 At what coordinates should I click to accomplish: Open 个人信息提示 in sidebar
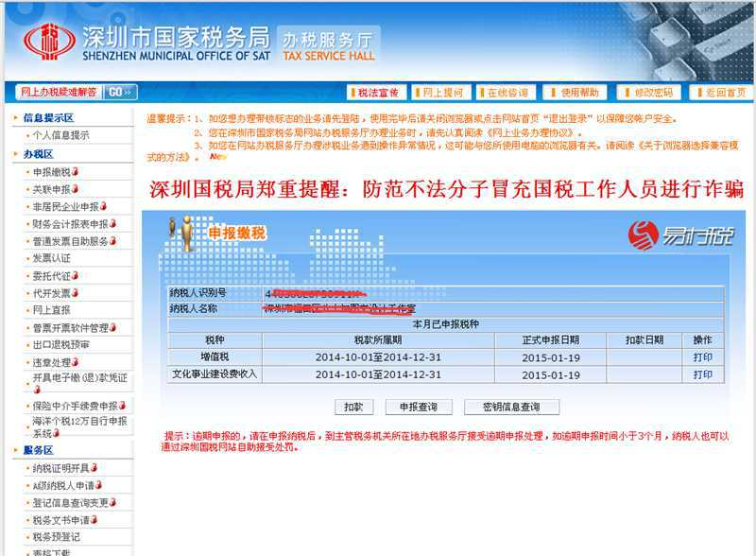click(60, 135)
